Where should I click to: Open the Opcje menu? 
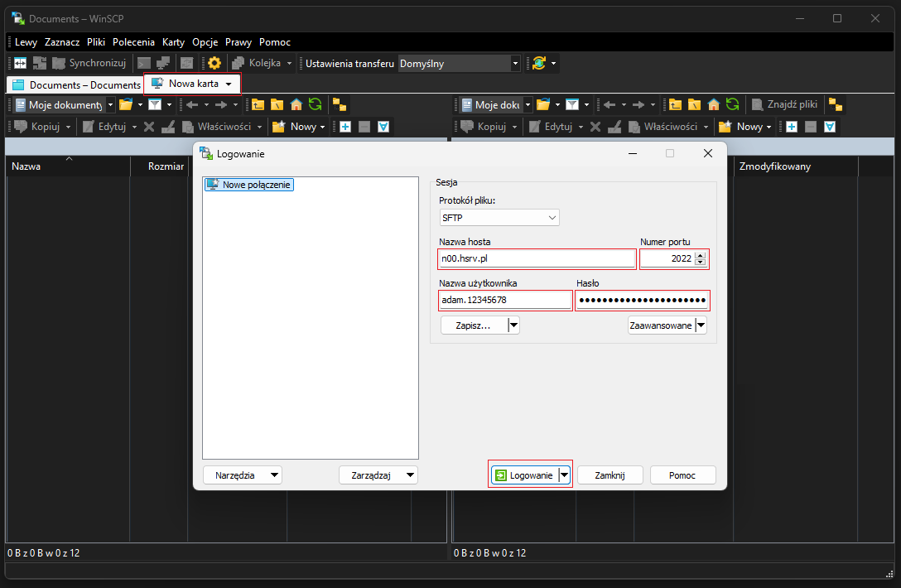tap(205, 41)
